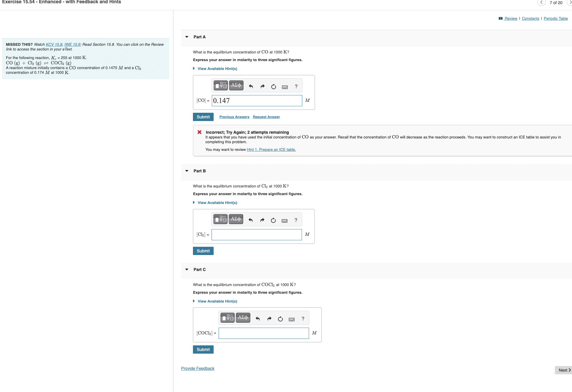Viewport: 572px width, 392px height.
Task: Insert Greek symbols with ΑΣΦ in Part A
Action: tap(236, 85)
